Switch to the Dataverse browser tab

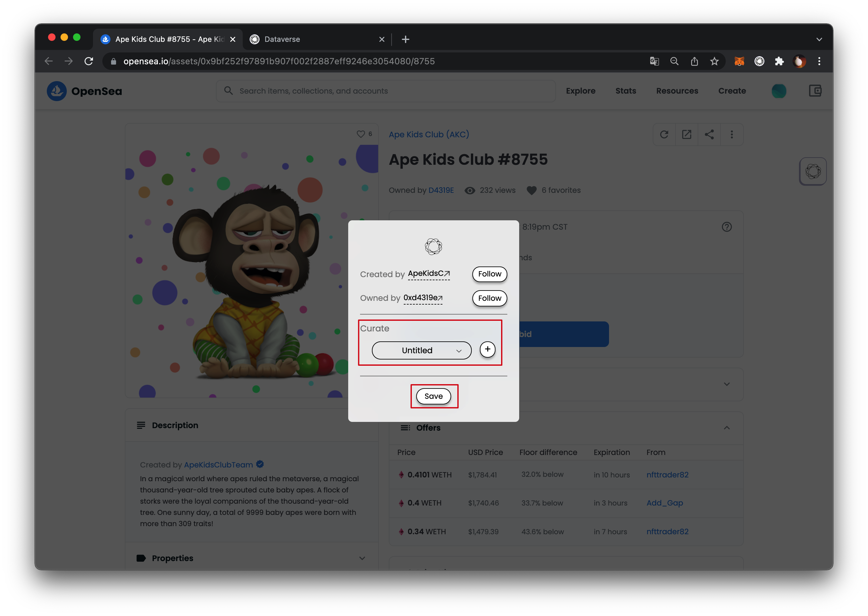click(x=317, y=39)
